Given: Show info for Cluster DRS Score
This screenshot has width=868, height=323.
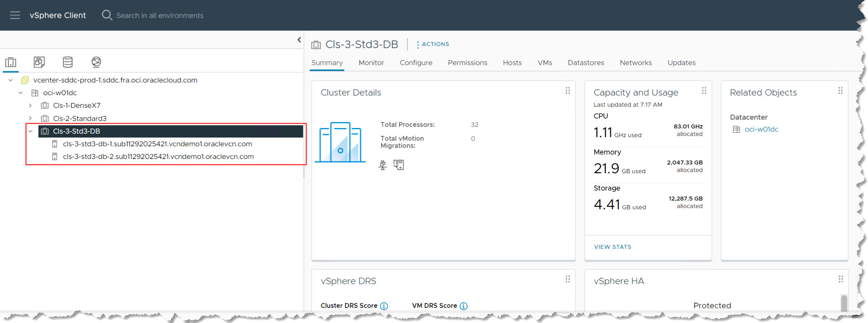Looking at the screenshot, I should point(384,306).
